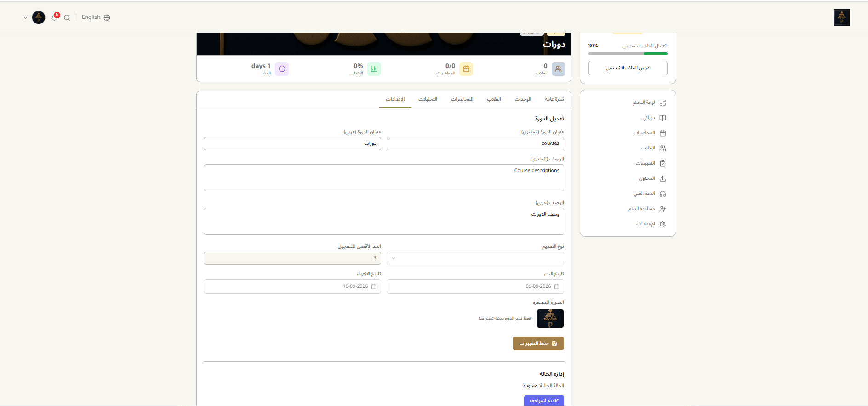Open the notifications bell
This screenshot has height=406, width=868.
tap(55, 17)
